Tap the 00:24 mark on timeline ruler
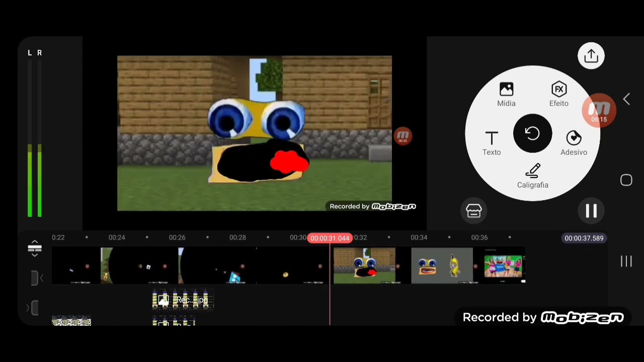 click(117, 237)
